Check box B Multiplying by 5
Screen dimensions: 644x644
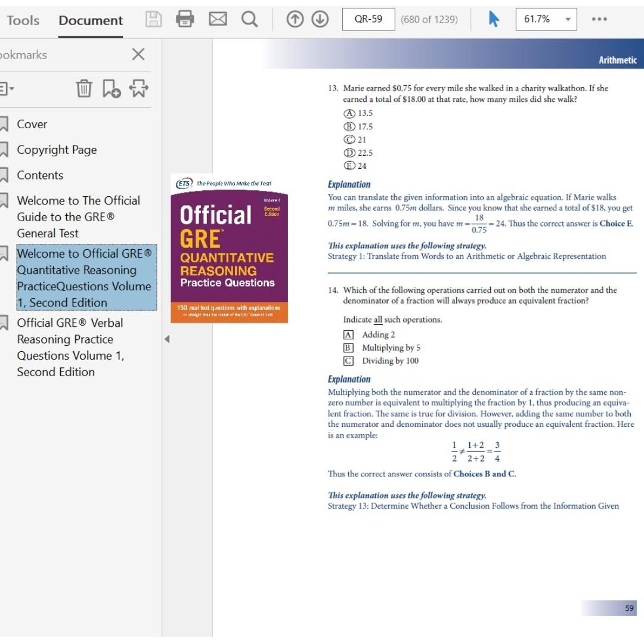348,348
